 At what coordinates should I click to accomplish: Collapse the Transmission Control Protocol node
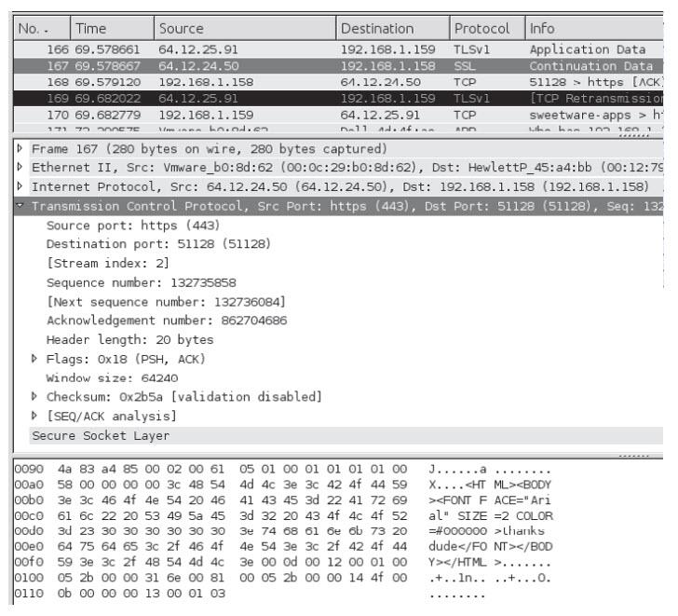20,205
